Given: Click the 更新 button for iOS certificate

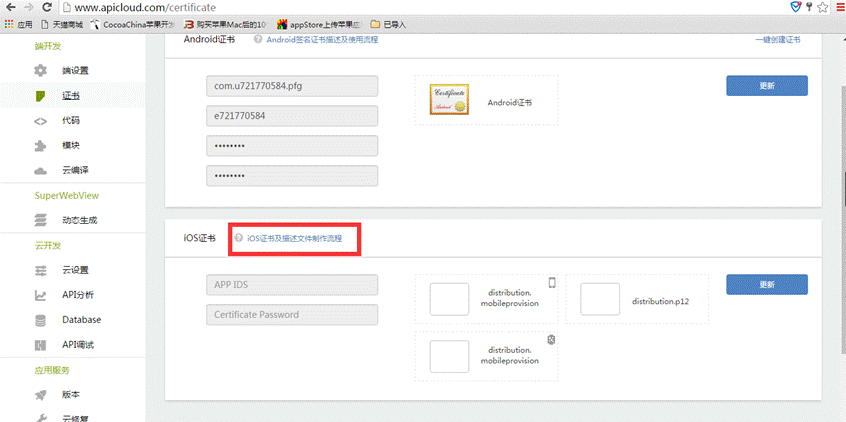Looking at the screenshot, I should coord(766,284).
